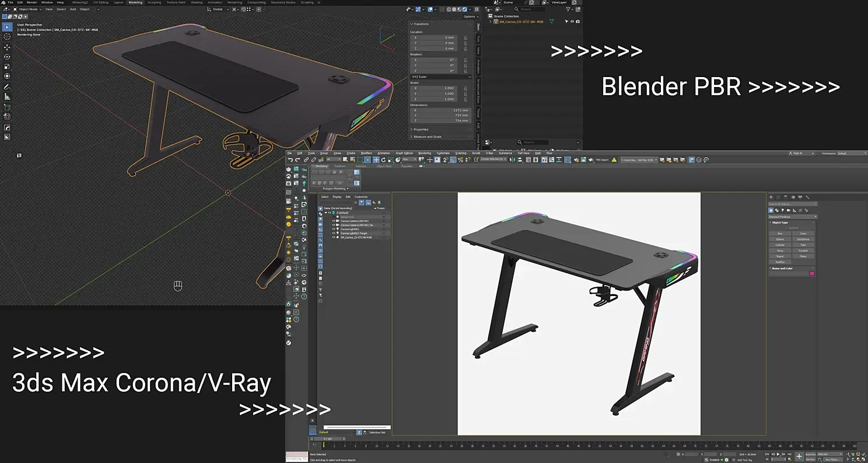Click the Select and Move icon in 3ds Max
Image resolution: width=868 pixels, height=463 pixels.
(x=376, y=159)
